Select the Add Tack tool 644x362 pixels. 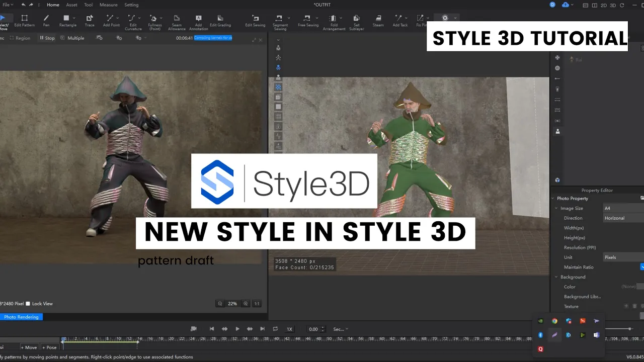(x=400, y=21)
